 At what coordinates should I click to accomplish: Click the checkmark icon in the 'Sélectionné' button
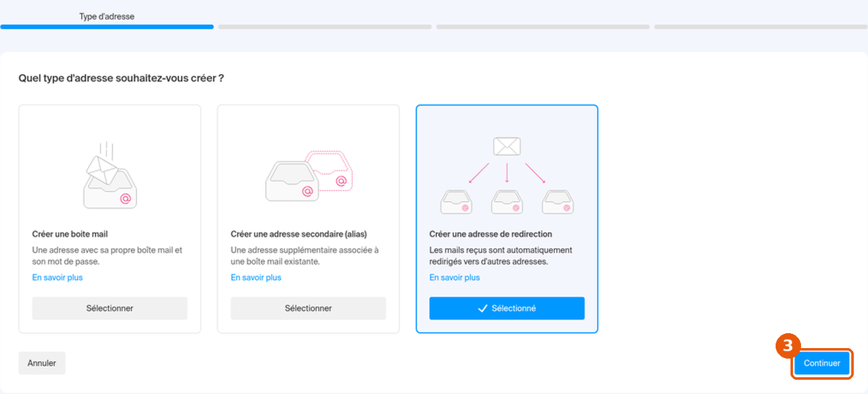[482, 308]
